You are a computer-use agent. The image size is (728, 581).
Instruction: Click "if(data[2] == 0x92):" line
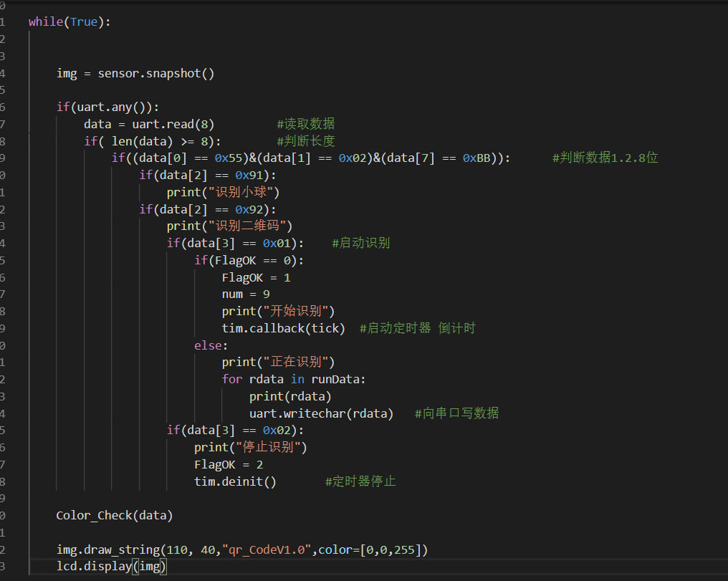208,210
